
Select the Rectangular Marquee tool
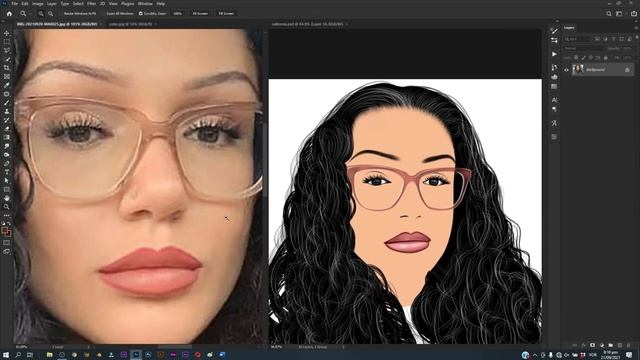(x=7, y=42)
